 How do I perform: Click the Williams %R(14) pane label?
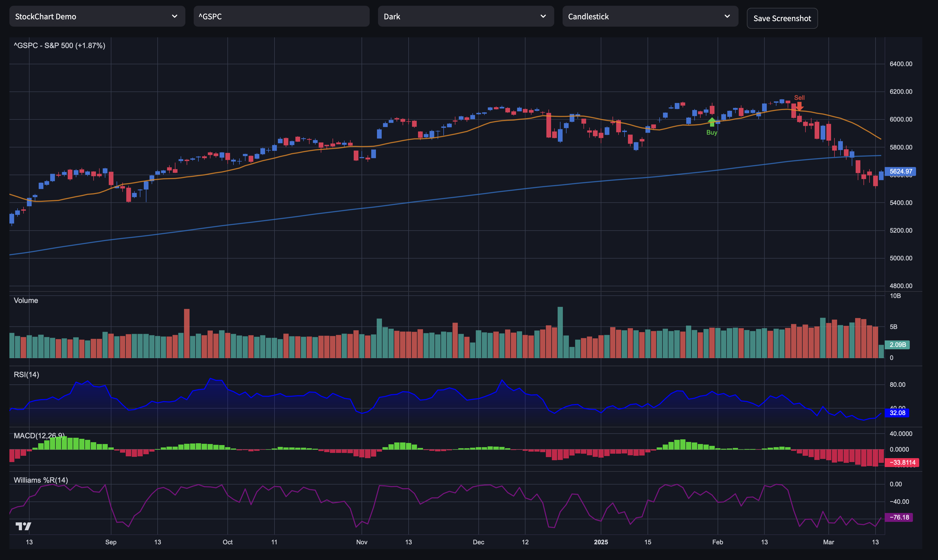41,480
